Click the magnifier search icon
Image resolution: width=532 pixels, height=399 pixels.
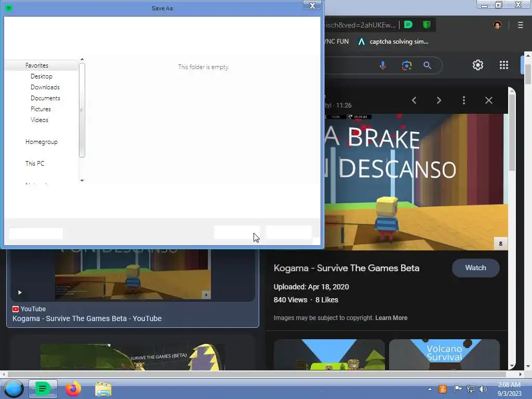428,65
